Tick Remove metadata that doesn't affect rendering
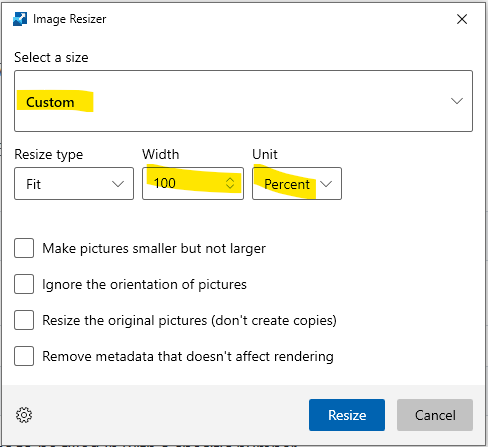The height and width of the screenshot is (447, 488). (24, 356)
